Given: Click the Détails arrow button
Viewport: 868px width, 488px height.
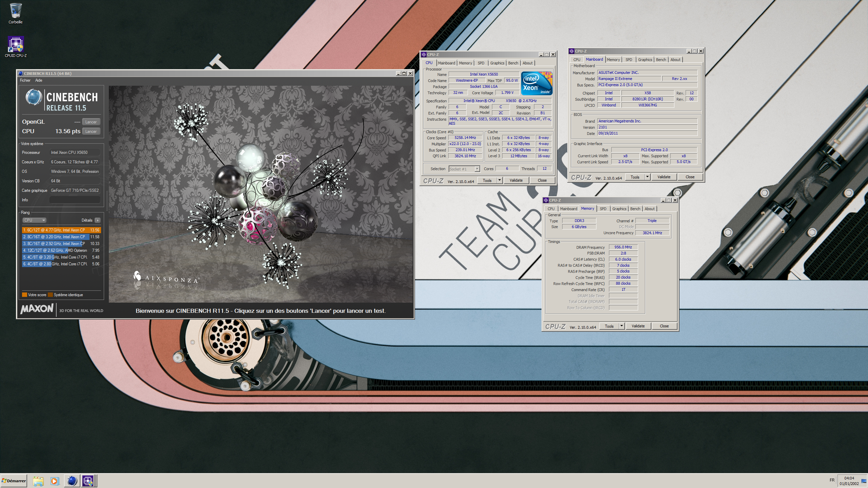Looking at the screenshot, I should (x=98, y=220).
